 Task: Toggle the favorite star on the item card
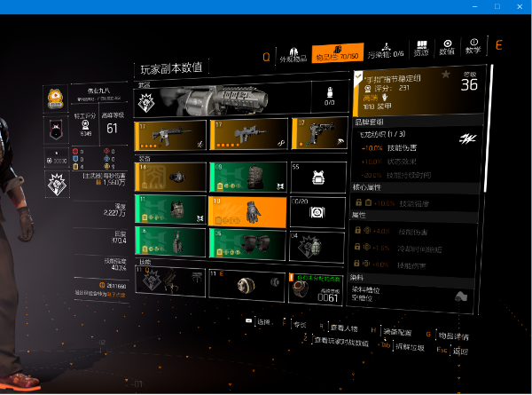point(446,74)
